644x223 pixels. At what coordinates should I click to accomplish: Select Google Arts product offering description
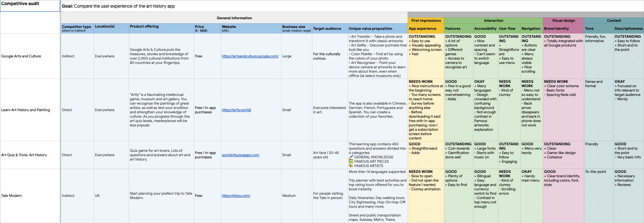pos(161,56)
